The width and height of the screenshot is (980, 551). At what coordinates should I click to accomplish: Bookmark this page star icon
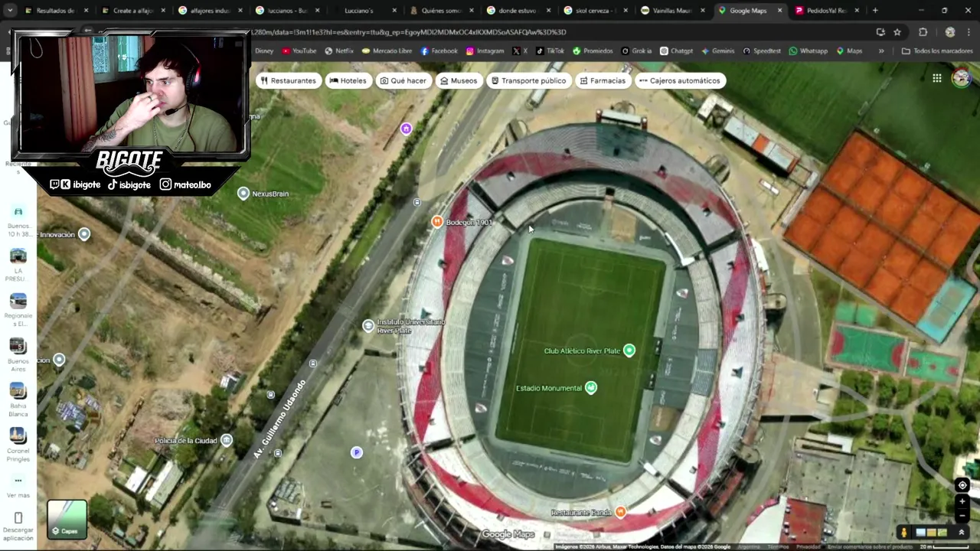pyautogui.click(x=897, y=32)
